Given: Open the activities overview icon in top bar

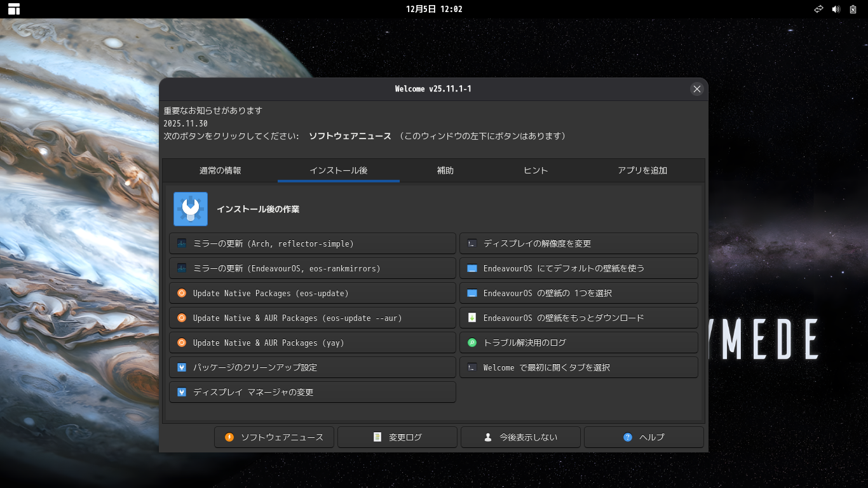Looking at the screenshot, I should coord(14,9).
